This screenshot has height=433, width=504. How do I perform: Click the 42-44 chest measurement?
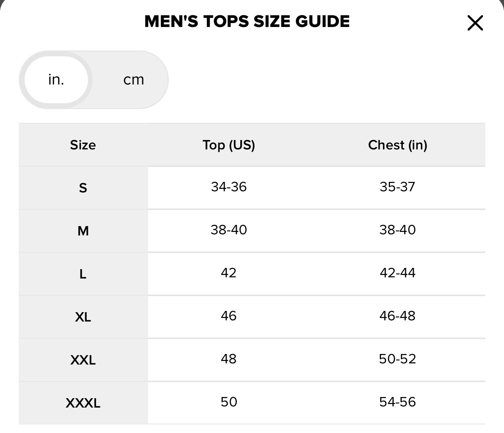[397, 273]
